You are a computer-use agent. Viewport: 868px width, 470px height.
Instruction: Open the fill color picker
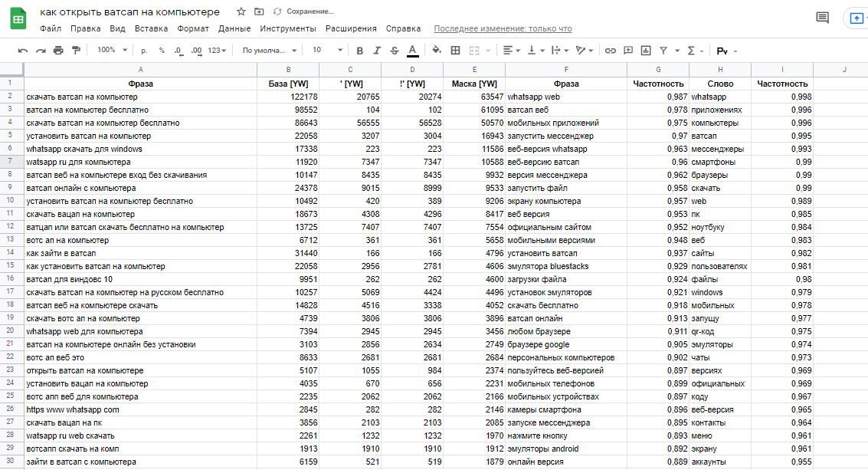437,51
